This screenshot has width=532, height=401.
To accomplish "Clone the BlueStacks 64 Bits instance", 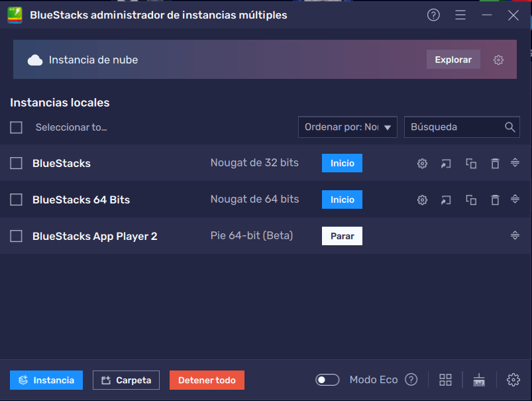I will click(x=471, y=200).
